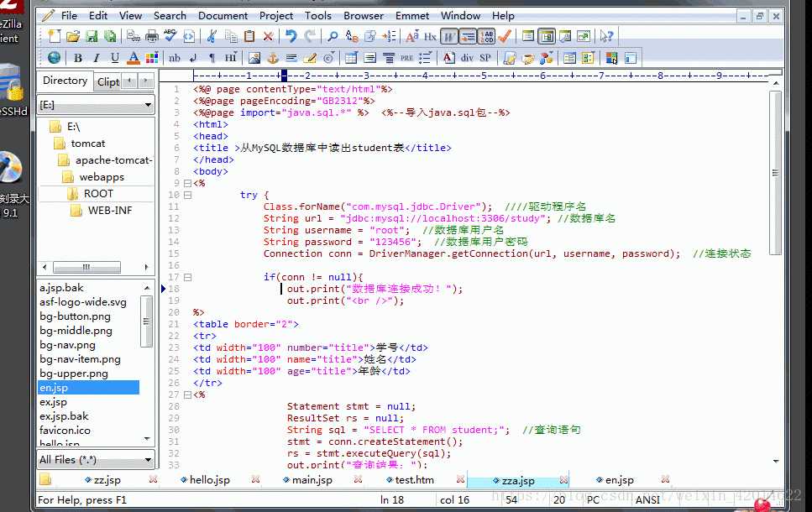
Task: Collapse the if block at line 17
Action: pyautogui.click(x=187, y=278)
